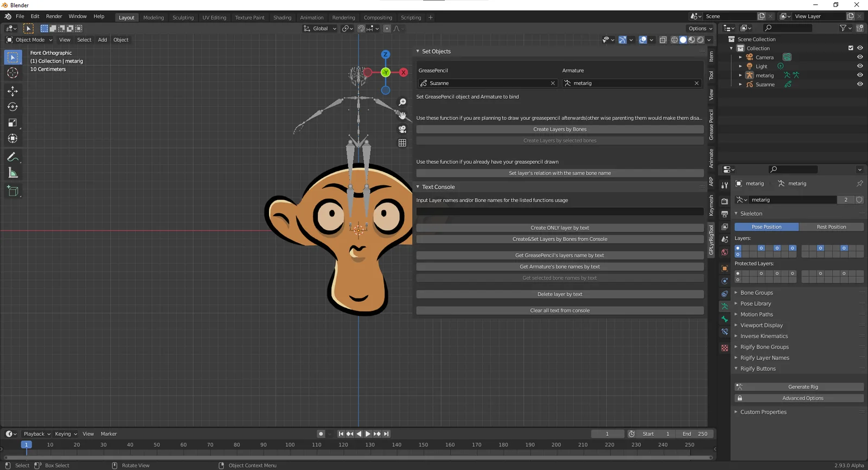Image resolution: width=868 pixels, height=470 pixels.
Task: Click the pan view hand gizmo
Action: [x=403, y=116]
